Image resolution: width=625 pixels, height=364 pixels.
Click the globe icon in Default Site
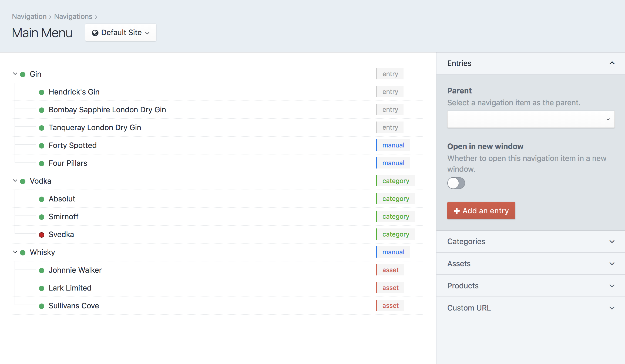point(95,33)
